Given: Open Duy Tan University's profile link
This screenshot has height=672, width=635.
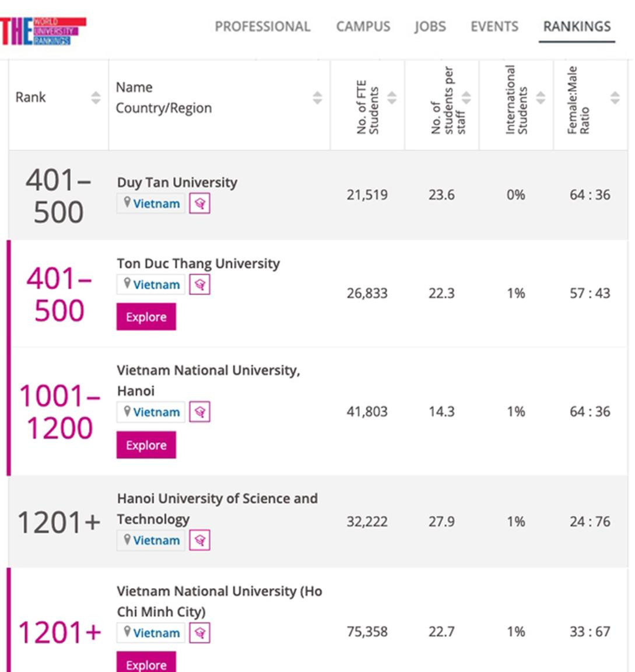Looking at the screenshot, I should point(176,182).
